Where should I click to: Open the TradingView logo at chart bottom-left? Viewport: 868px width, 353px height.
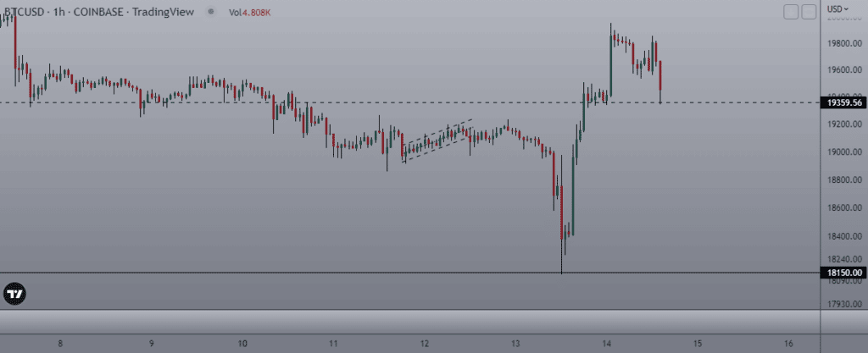click(14, 294)
